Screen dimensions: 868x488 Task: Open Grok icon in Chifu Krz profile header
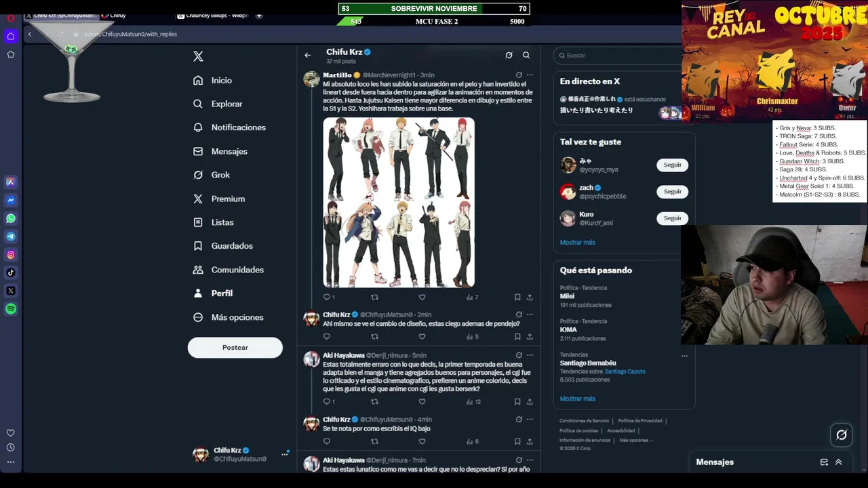pyautogui.click(x=509, y=55)
